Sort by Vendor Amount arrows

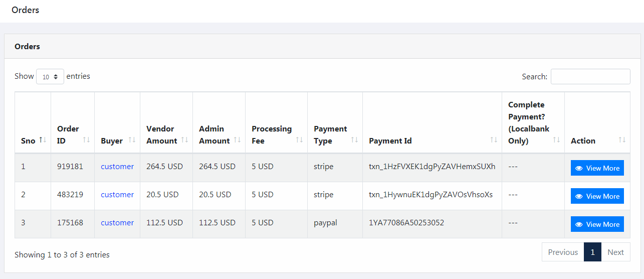[x=184, y=140]
